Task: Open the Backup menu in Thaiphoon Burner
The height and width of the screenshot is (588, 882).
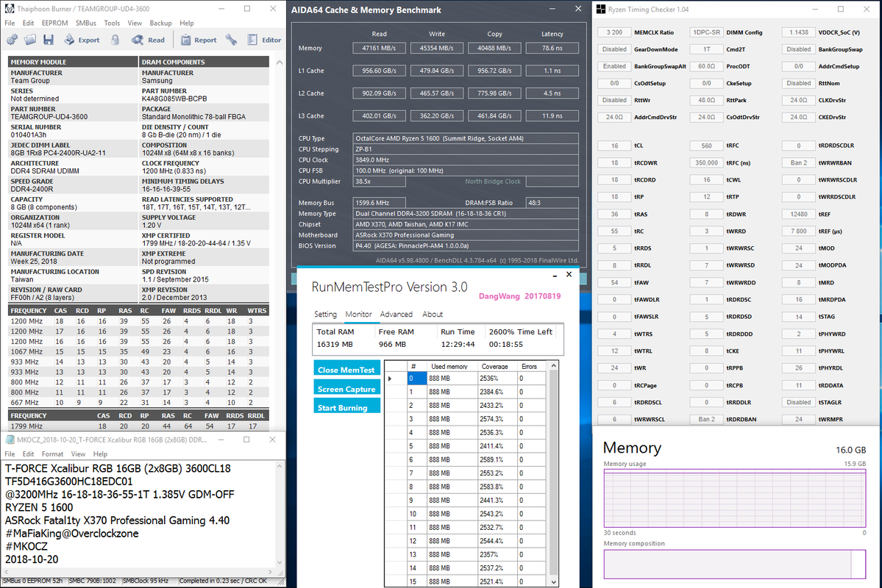Action: click(x=160, y=23)
